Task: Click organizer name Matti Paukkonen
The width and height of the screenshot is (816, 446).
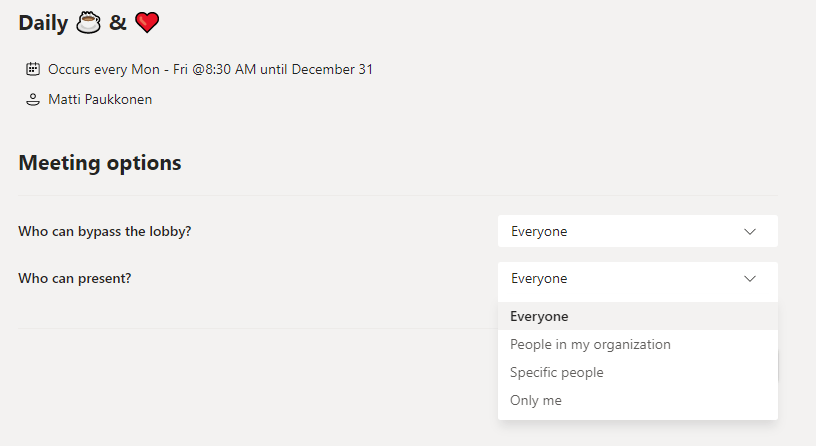Action: 100,99
